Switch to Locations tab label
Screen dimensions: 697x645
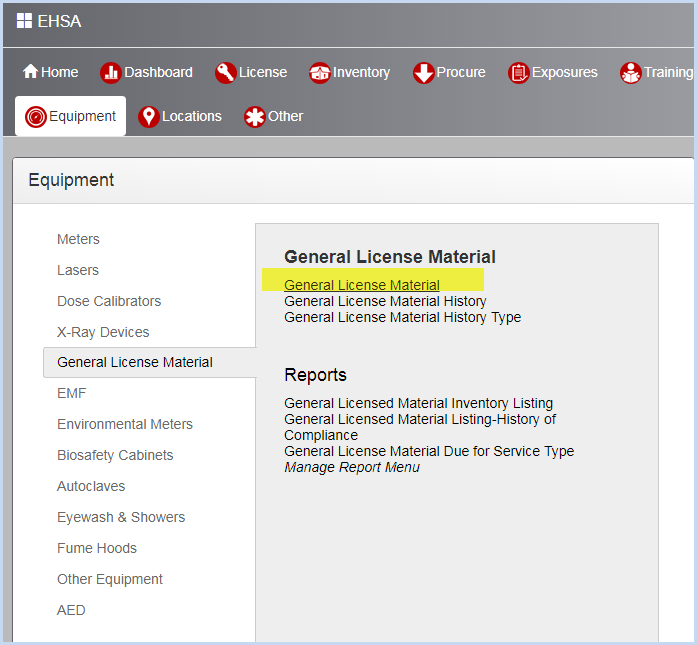click(x=192, y=116)
